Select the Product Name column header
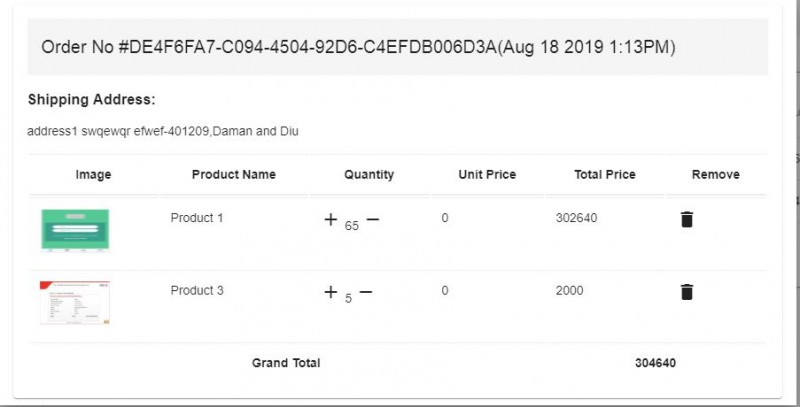Viewport: 800px width, 407px height. [x=234, y=174]
